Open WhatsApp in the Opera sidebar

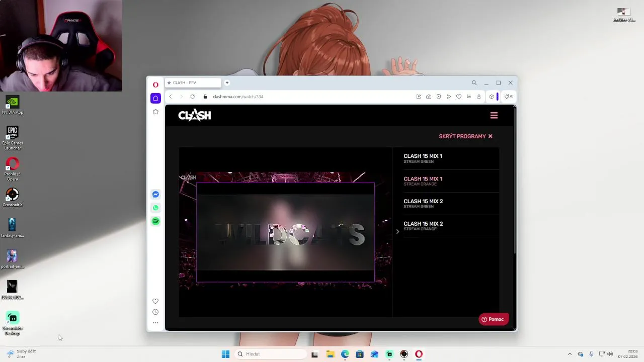155,208
